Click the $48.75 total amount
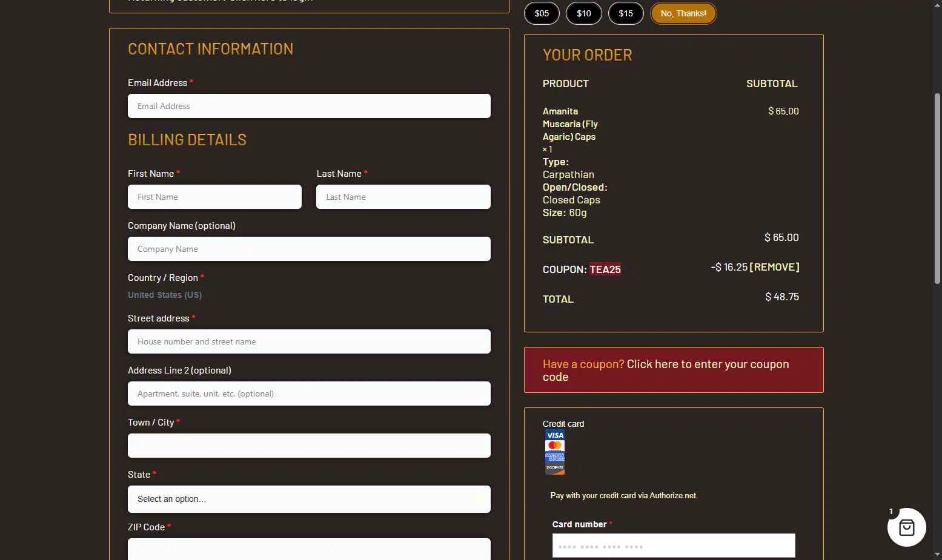 coord(782,297)
